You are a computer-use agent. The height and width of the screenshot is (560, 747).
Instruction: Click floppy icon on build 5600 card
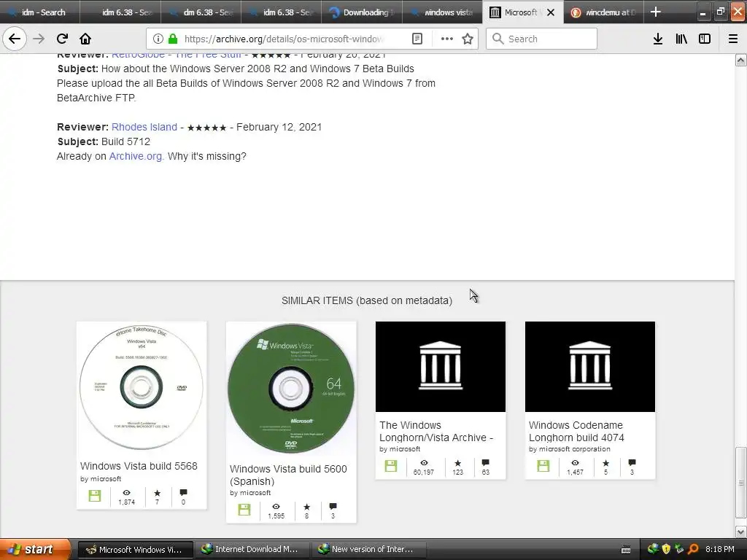[244, 510]
